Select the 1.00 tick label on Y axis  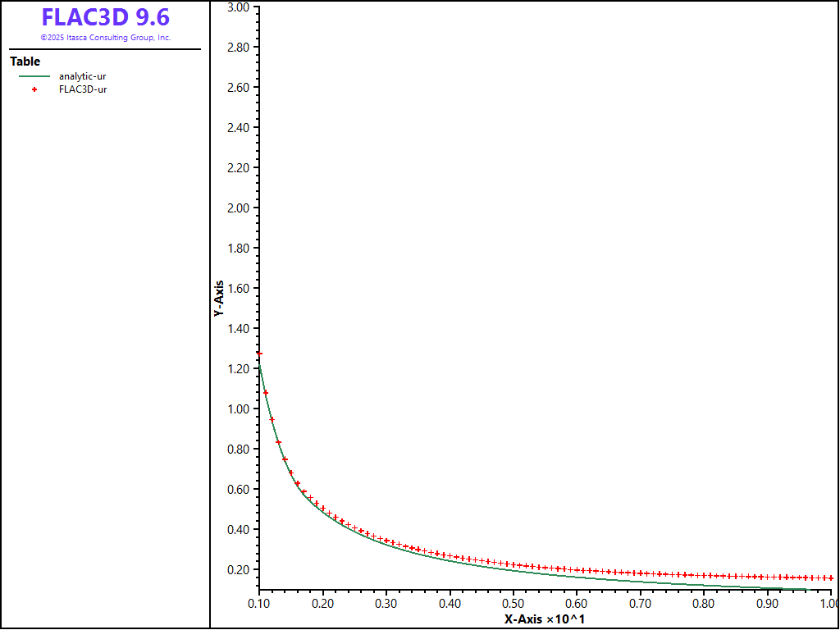pyautogui.click(x=238, y=409)
